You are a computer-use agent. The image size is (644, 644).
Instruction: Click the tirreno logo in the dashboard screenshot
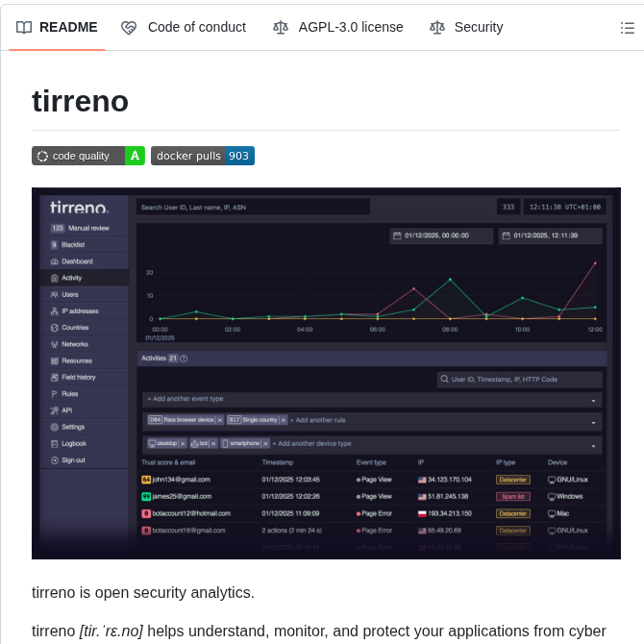80,207
